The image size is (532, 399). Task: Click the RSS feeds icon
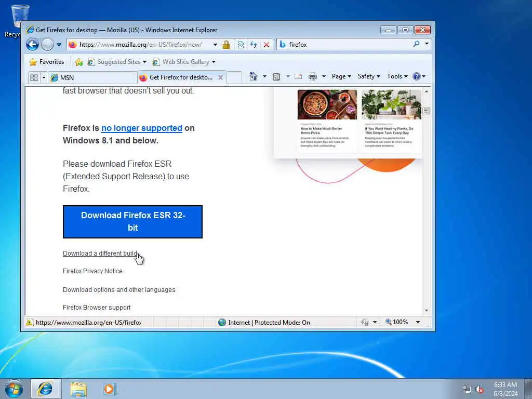(x=276, y=77)
